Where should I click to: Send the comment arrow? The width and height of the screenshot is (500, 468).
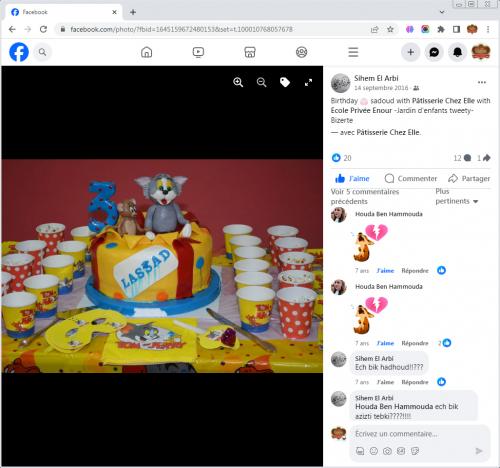point(479,451)
